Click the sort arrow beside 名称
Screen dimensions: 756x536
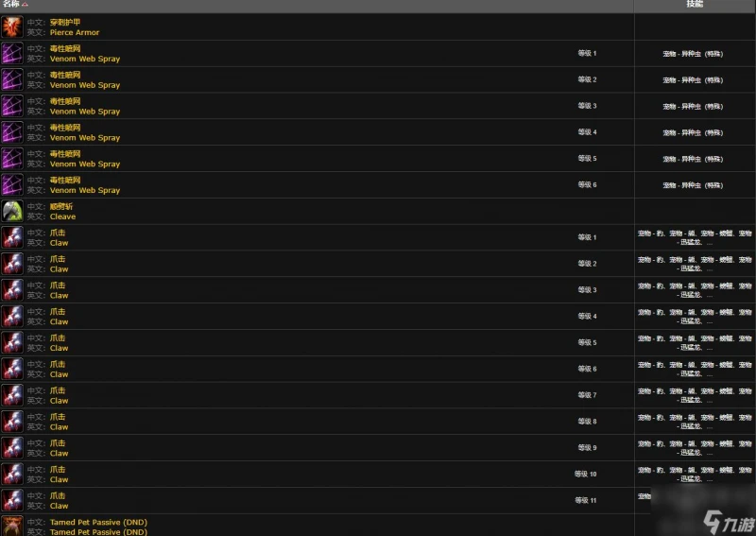coord(26,5)
